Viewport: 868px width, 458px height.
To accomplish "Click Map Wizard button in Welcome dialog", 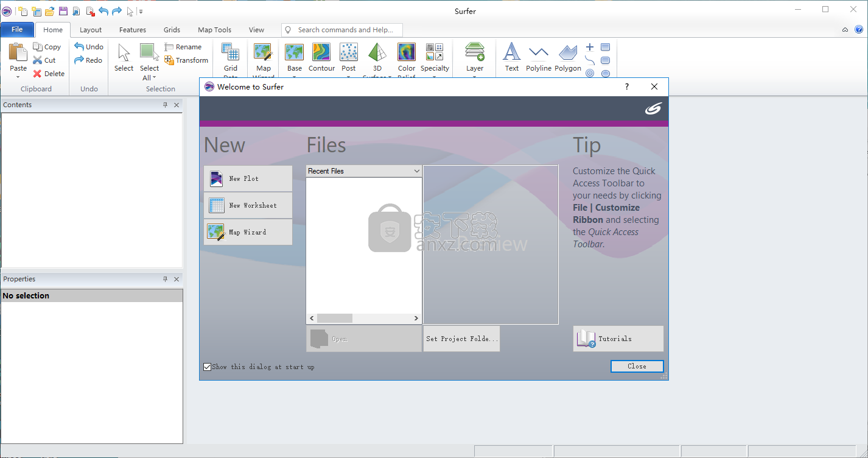I will coord(248,232).
